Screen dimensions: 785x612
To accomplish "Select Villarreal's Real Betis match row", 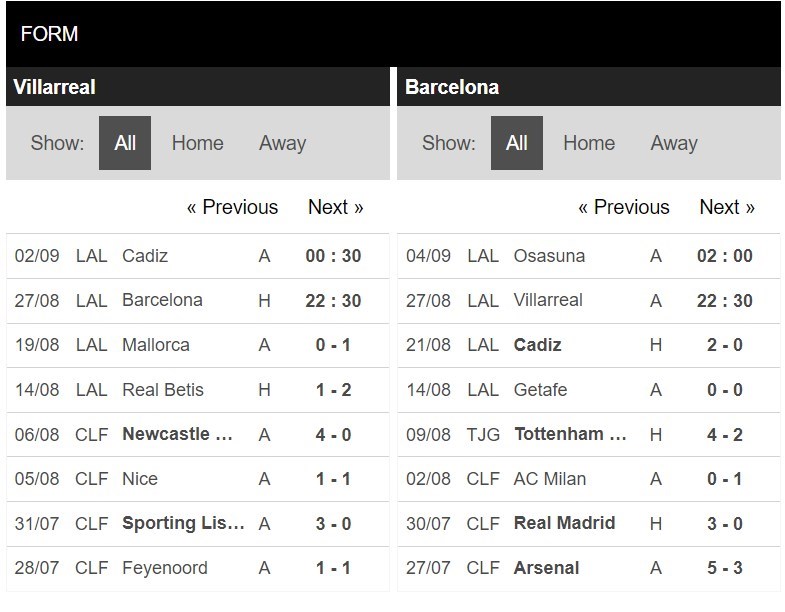I will (162, 390).
